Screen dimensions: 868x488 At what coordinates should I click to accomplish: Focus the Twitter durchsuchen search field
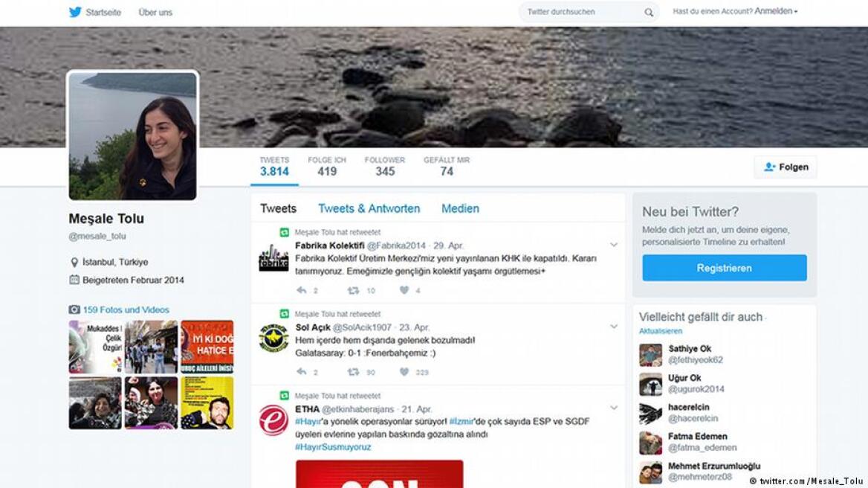point(580,13)
